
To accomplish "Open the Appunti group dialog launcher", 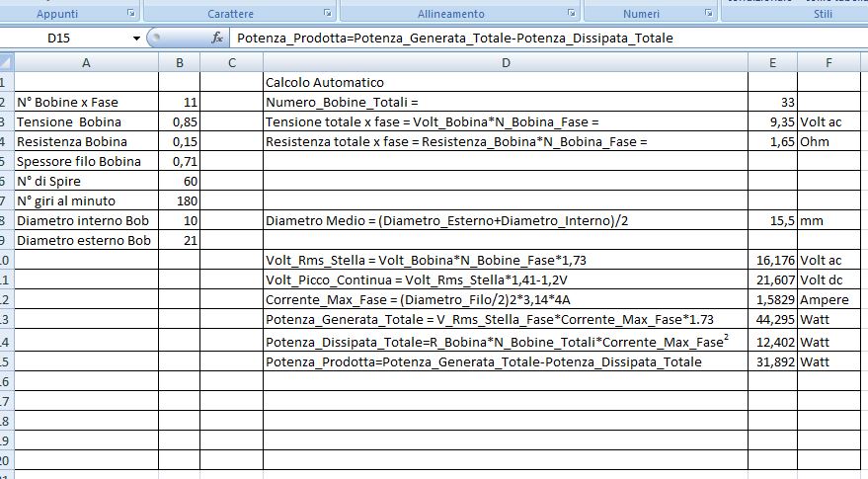I will pyautogui.click(x=131, y=13).
